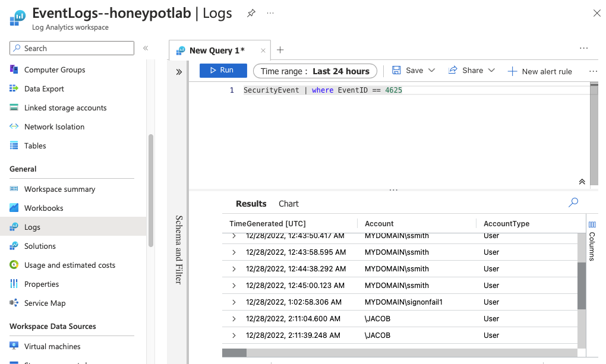Change Time range Last 24 hours
Screen dimensions: 606x364
coord(315,71)
